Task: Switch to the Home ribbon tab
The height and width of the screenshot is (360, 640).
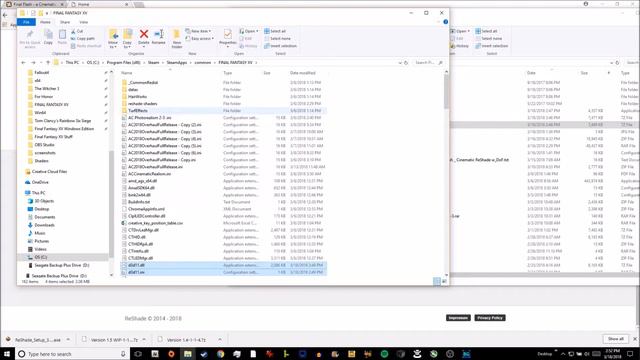Action: [45, 22]
